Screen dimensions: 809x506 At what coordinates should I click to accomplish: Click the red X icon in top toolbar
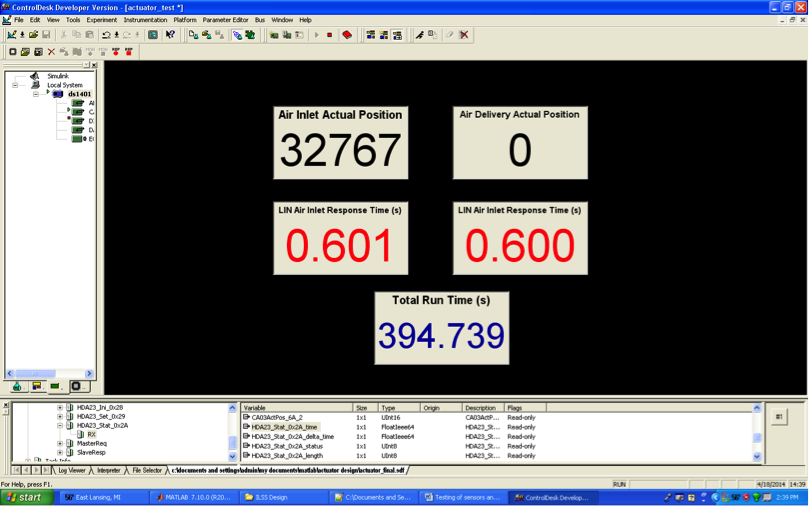(464, 35)
